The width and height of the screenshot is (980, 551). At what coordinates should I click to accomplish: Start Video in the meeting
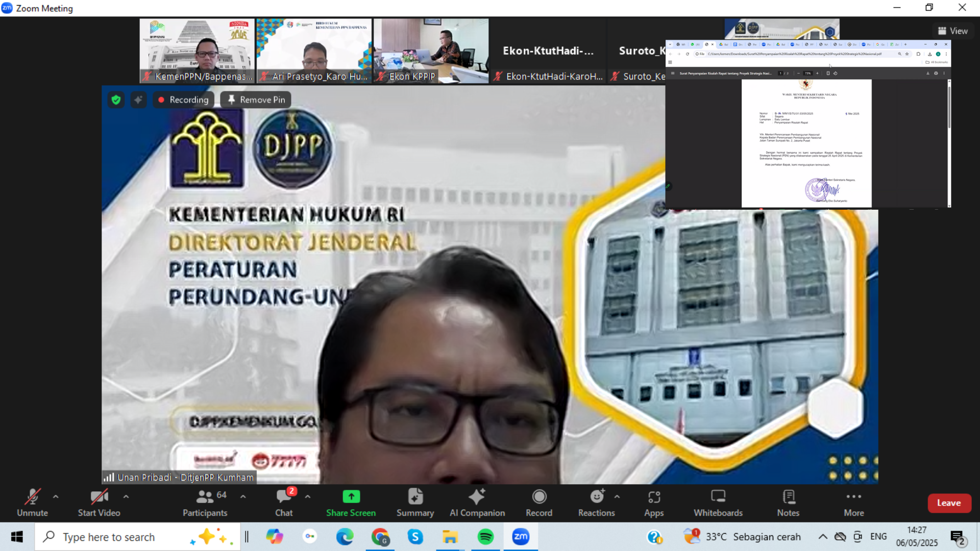point(99,503)
